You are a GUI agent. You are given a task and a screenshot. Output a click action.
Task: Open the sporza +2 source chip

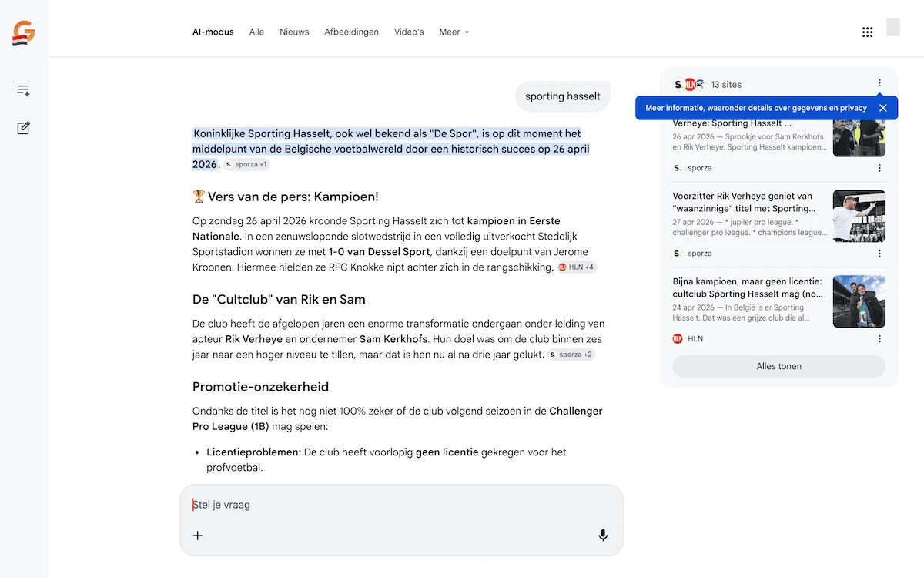click(x=571, y=355)
